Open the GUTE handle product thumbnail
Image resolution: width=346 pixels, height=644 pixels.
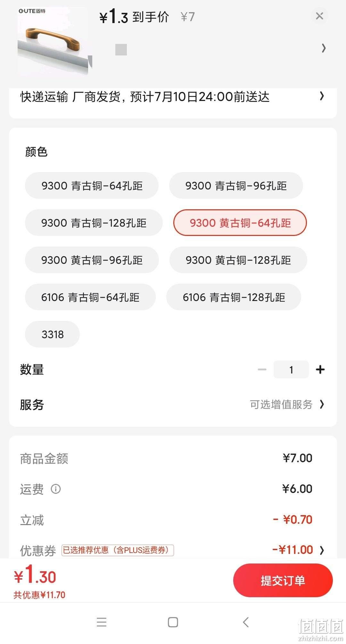[53, 41]
